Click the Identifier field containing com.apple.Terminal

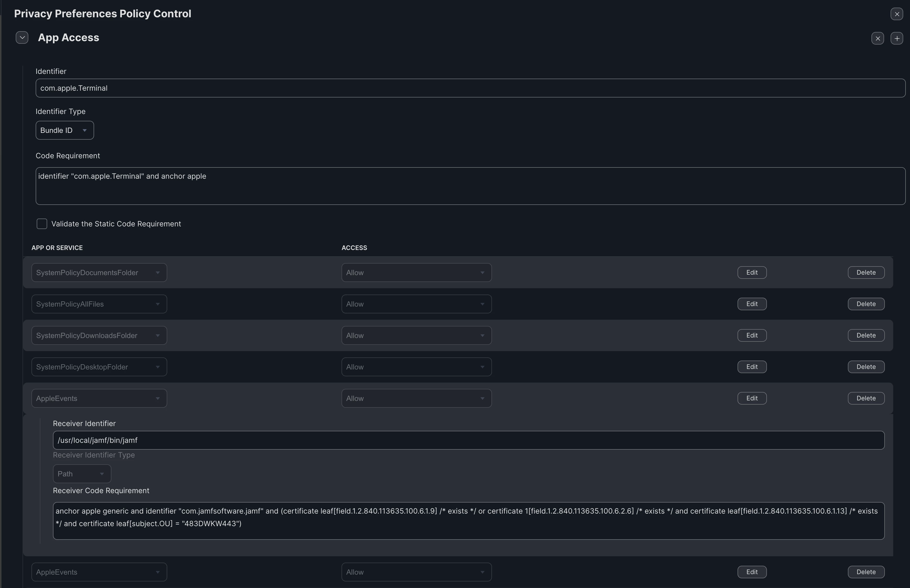tap(470, 88)
